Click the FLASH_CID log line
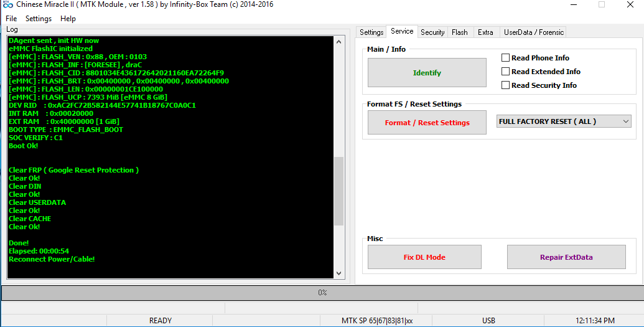Image resolution: width=644 pixels, height=327 pixels. click(x=116, y=73)
